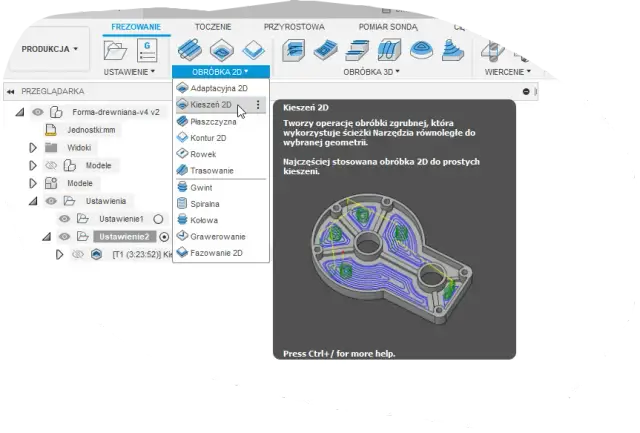Select the 2D pocket toolbar icon
Image resolution: width=640 pixels, height=433 pixels.
click(x=222, y=50)
